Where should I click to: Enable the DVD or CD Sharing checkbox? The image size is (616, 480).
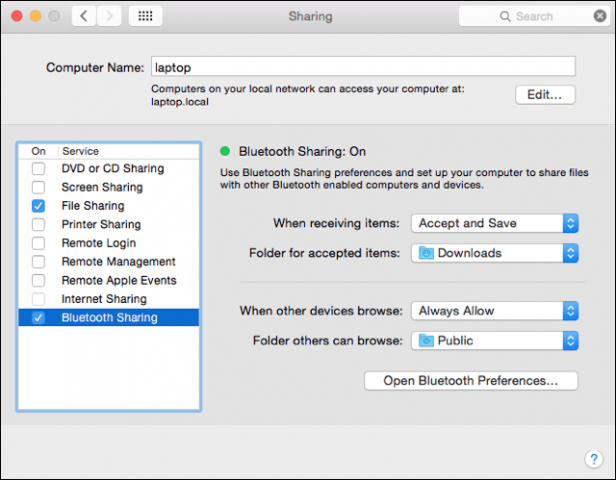coord(38,169)
